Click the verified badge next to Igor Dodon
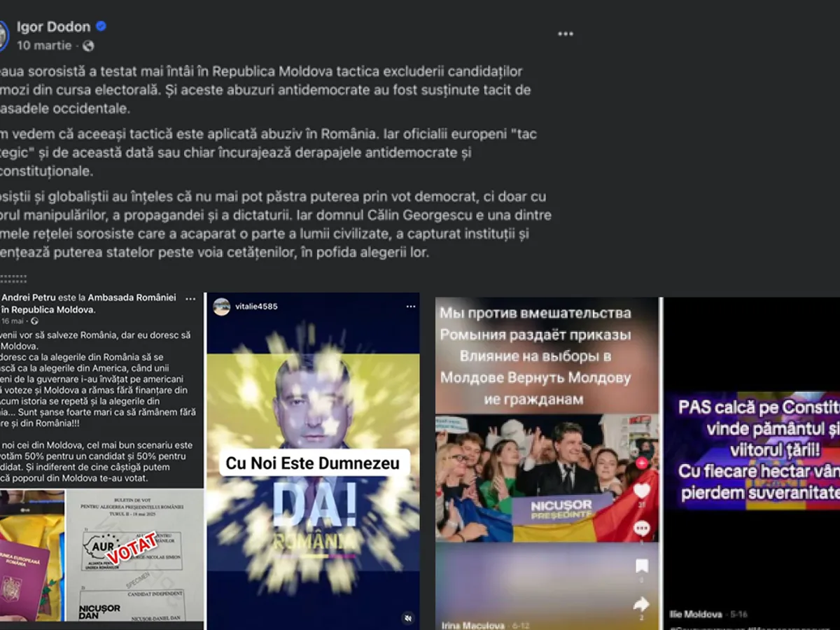Image resolution: width=840 pixels, height=630 pixels. tap(101, 27)
